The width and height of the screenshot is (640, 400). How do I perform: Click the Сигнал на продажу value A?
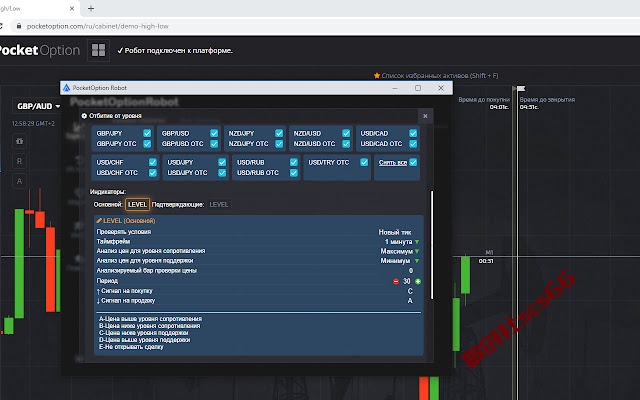tap(410, 301)
